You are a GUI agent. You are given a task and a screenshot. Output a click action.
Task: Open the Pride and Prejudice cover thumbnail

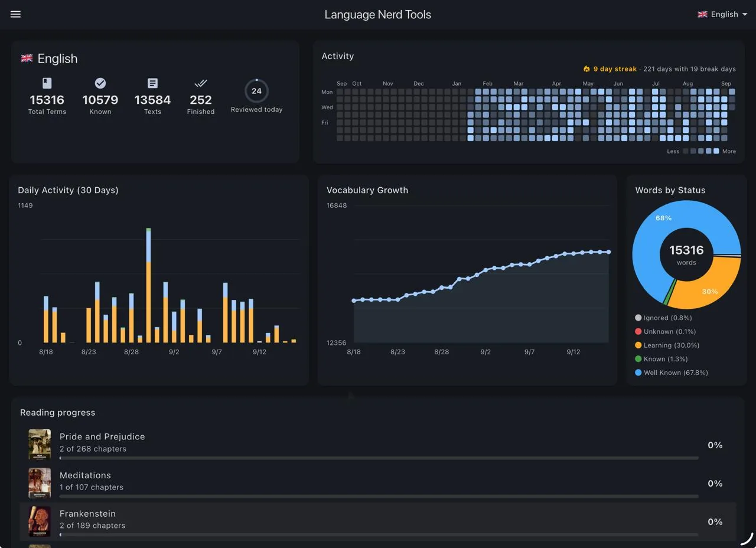click(x=40, y=444)
